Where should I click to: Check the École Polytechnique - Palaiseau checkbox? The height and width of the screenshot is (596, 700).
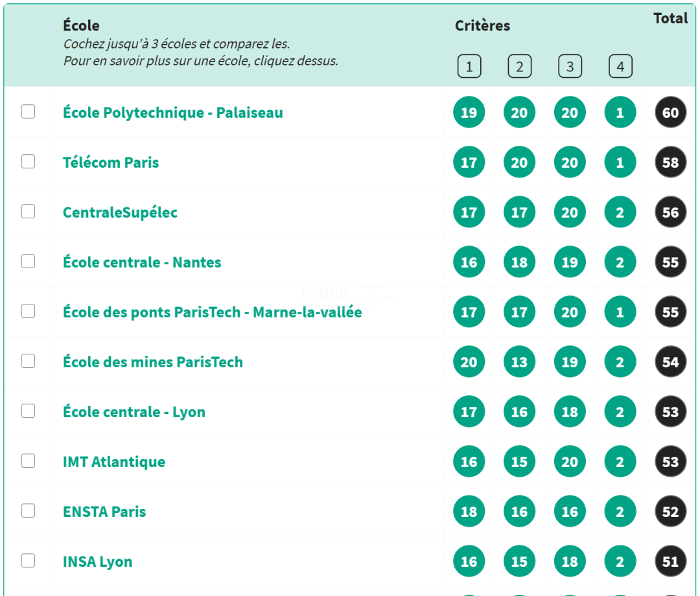[28, 111]
